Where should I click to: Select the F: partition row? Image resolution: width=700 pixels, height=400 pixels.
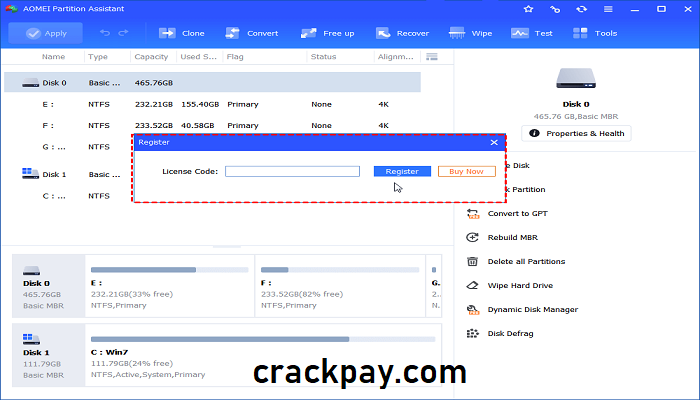click(x=212, y=125)
